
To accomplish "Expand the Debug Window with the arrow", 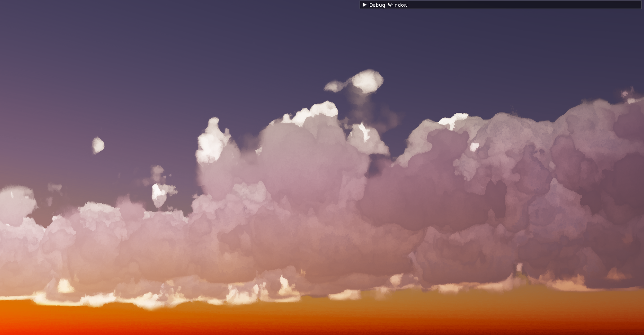I will click(364, 5).
